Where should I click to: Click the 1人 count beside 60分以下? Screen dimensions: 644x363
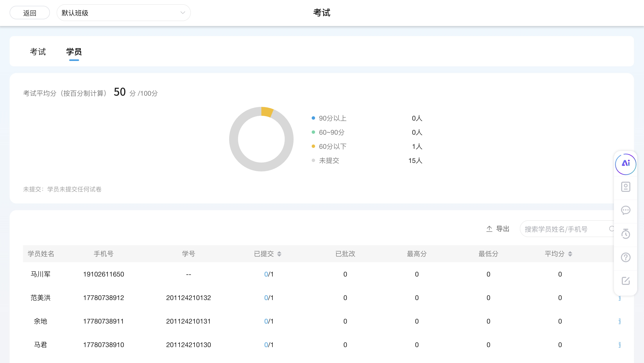pos(417,147)
